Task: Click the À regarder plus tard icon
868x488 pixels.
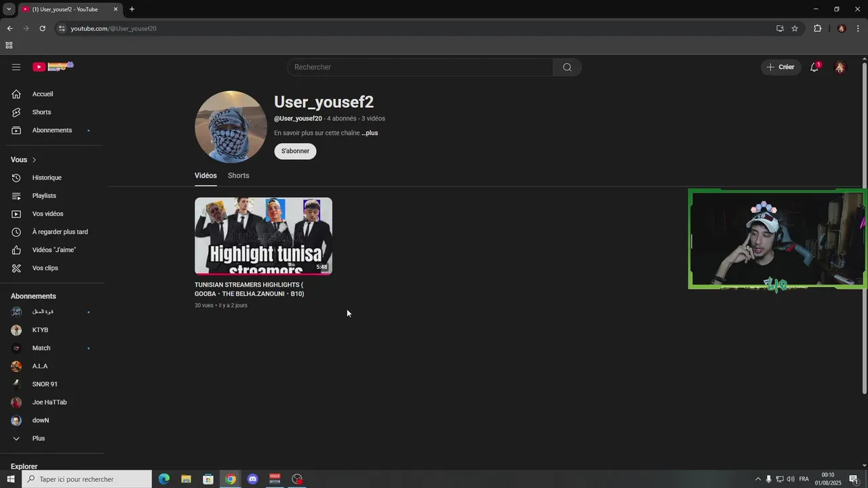Action: (x=16, y=232)
